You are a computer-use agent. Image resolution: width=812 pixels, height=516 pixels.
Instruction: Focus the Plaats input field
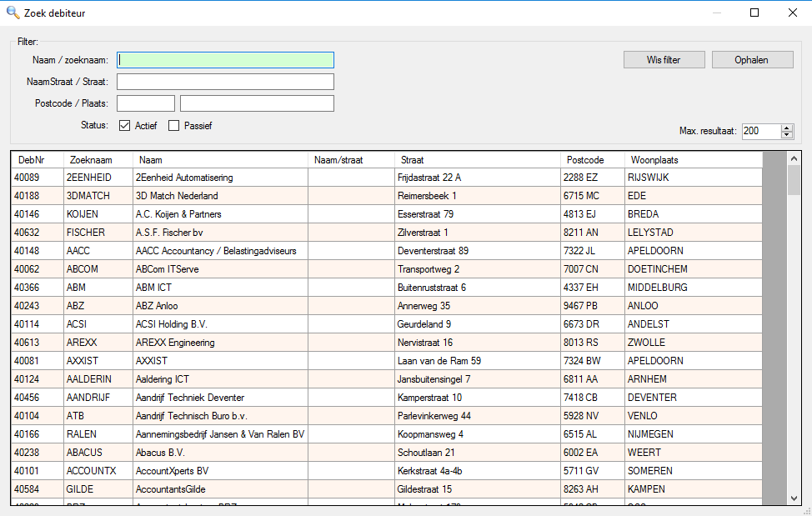click(257, 103)
